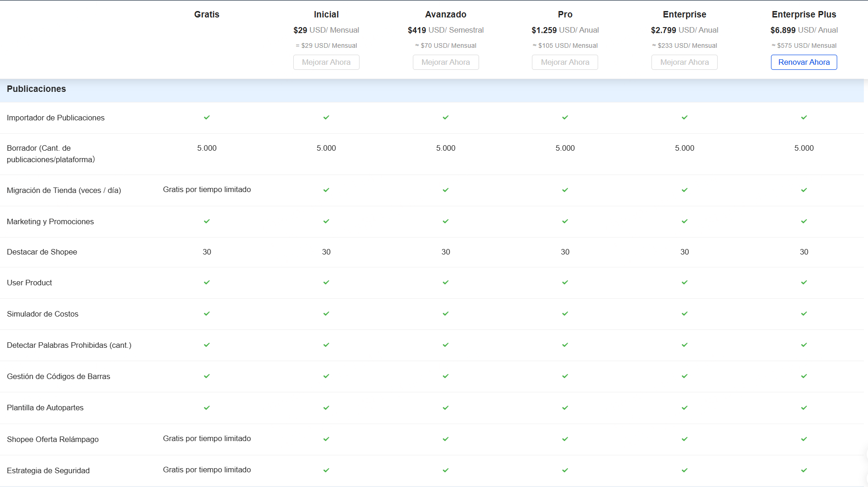Click the Gratis plan column heading
868x487 pixels.
(207, 15)
